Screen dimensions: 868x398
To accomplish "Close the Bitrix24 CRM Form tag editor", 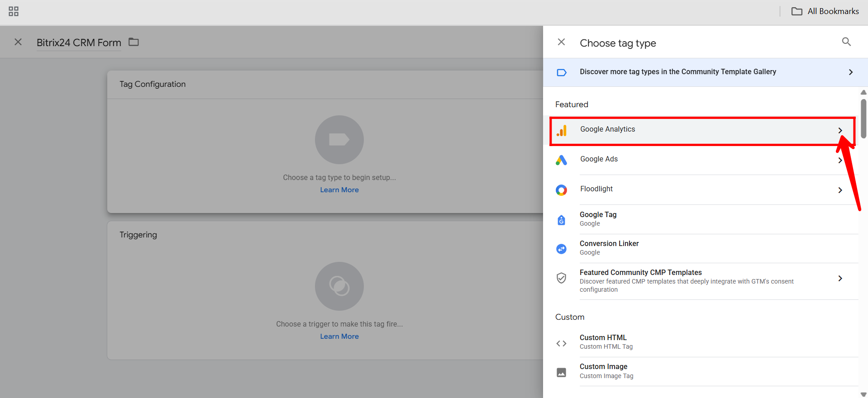I will click(x=18, y=42).
